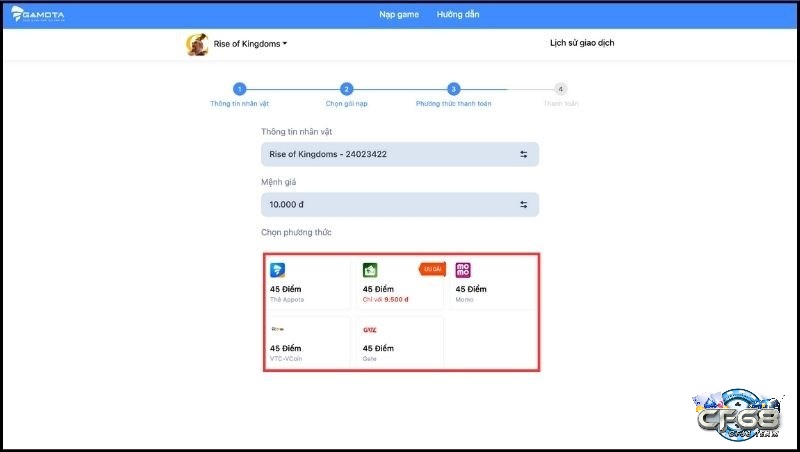The width and height of the screenshot is (800, 452).
Task: Expand the Rise of Kingdoms game dropdown
Action: (250, 44)
